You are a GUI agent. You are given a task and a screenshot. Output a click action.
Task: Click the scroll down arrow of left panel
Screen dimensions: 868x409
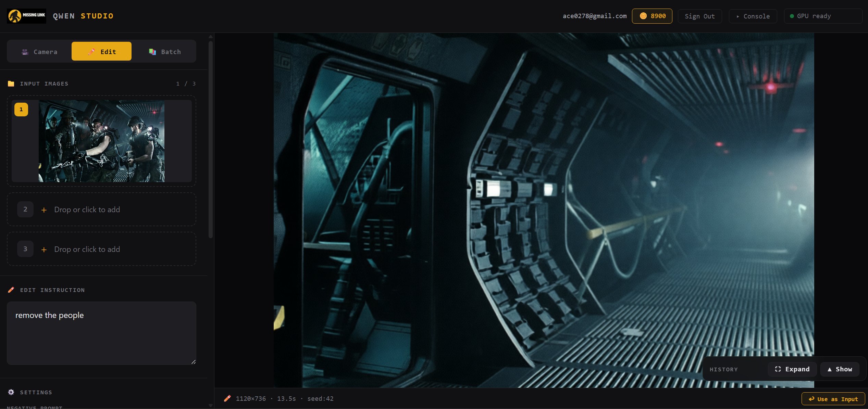click(x=211, y=406)
